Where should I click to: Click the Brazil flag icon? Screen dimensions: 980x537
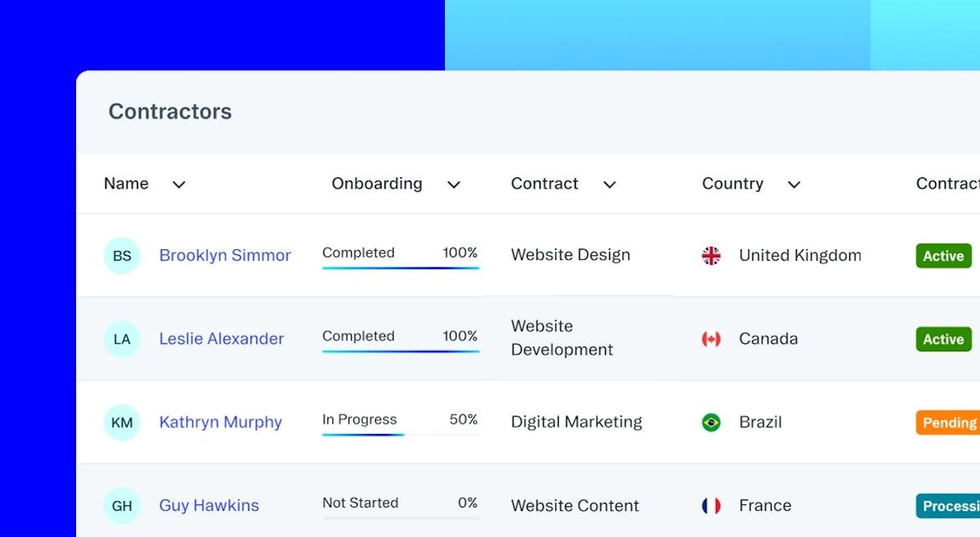(x=710, y=422)
